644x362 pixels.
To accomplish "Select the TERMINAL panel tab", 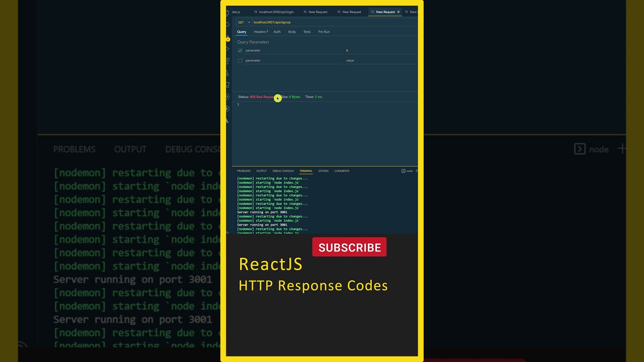I will coord(306,171).
